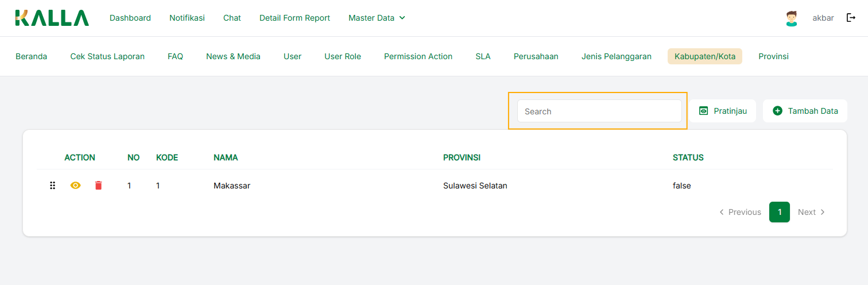Open the Permission Action tab
Viewport: 868px width, 285px height.
418,56
